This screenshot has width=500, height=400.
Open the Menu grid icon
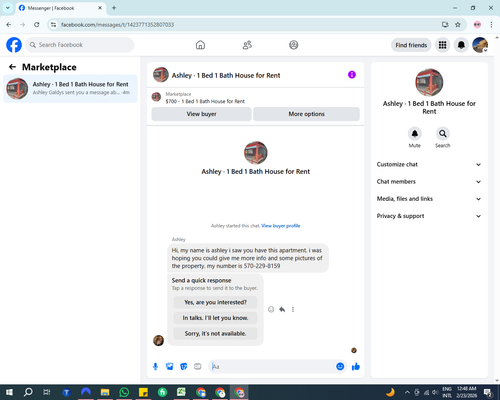pyautogui.click(x=442, y=45)
